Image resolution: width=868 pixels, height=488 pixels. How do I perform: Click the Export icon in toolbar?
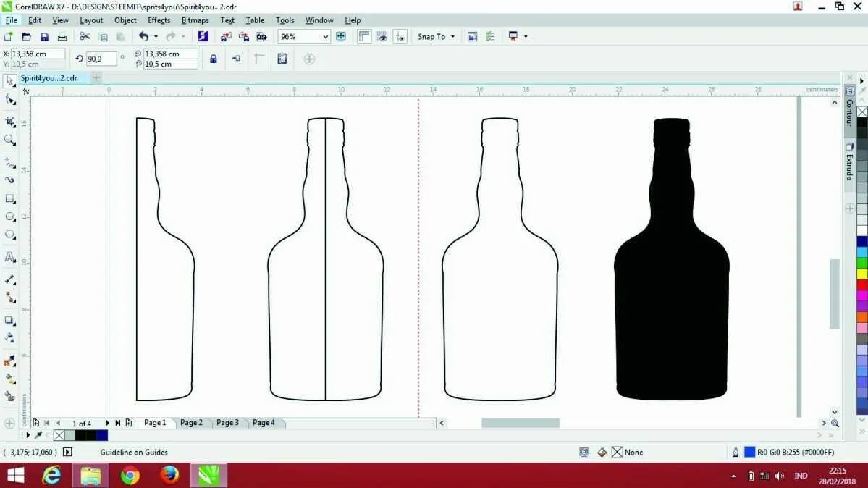(243, 36)
